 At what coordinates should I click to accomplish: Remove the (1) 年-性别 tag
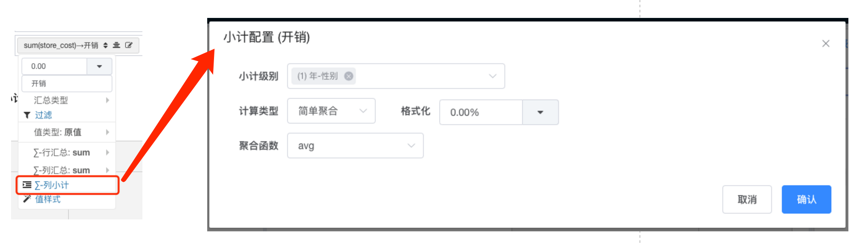tap(349, 76)
